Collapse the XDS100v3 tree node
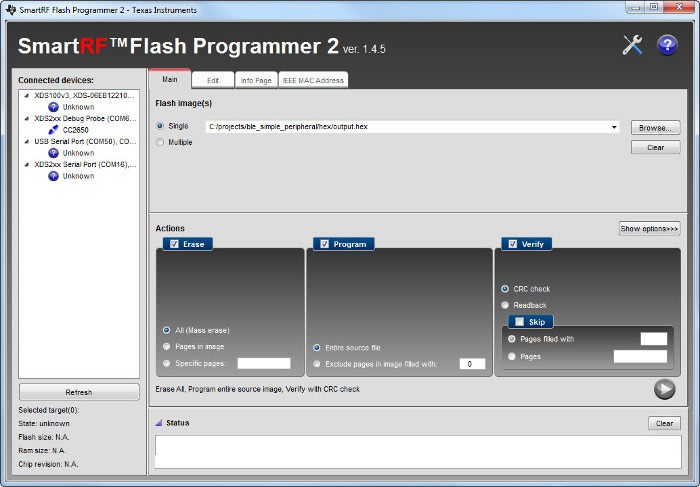Viewport: 700px width, 487px height. (x=27, y=96)
